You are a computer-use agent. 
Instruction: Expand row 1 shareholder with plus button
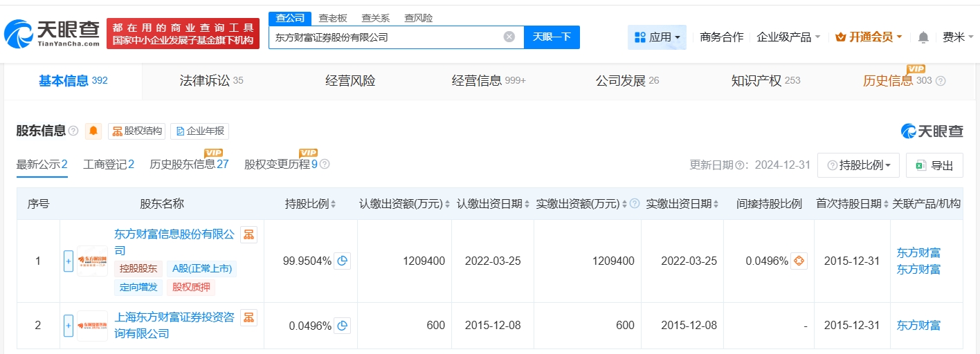[69, 261]
